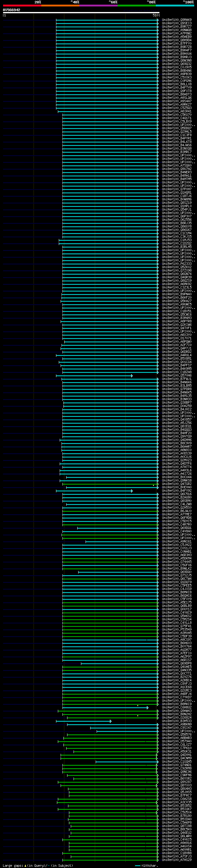The width and height of the screenshot is (197, 868).
Task: Select hit label UniRef100_B3LBM5
Action: tap(176, 386)
